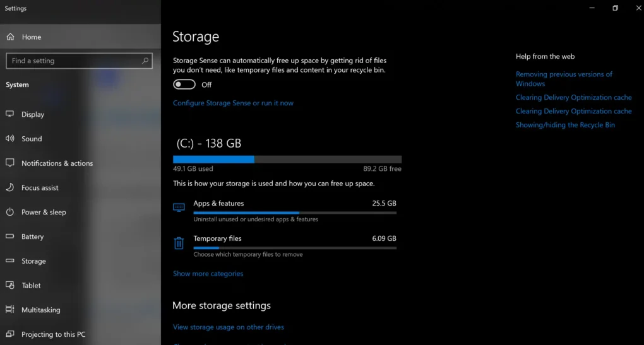Click the C: drive usage bar
The height and width of the screenshot is (345, 644).
click(x=287, y=160)
